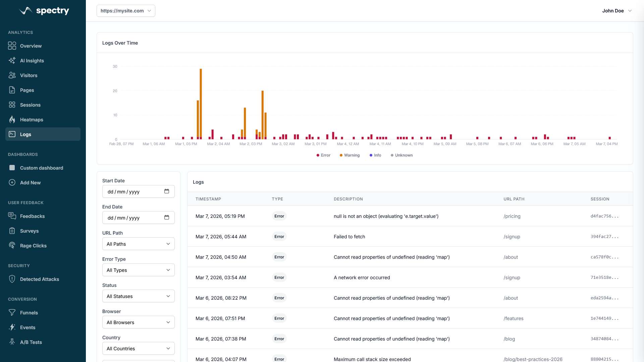
Task: Open AI Insights sparkle icon
Action: pos(12,61)
